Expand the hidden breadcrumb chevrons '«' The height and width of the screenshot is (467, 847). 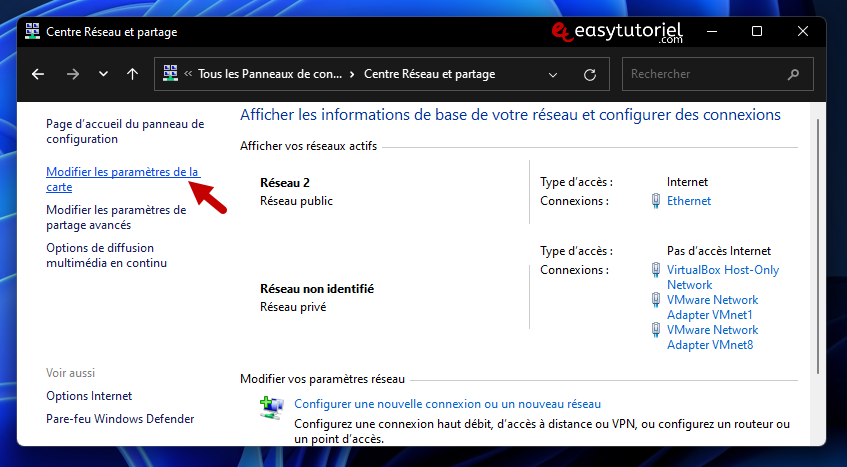[188, 74]
